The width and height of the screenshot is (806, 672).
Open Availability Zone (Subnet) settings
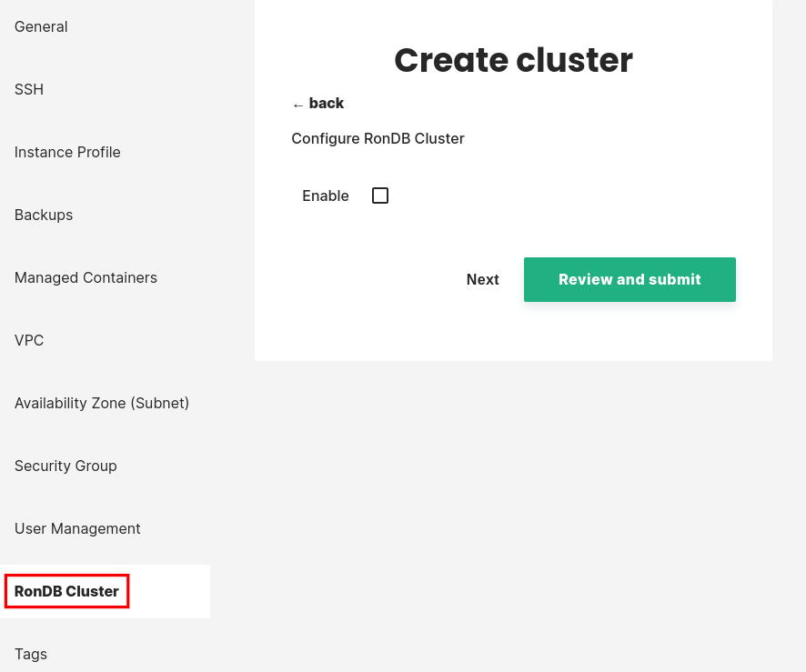[x=102, y=403]
